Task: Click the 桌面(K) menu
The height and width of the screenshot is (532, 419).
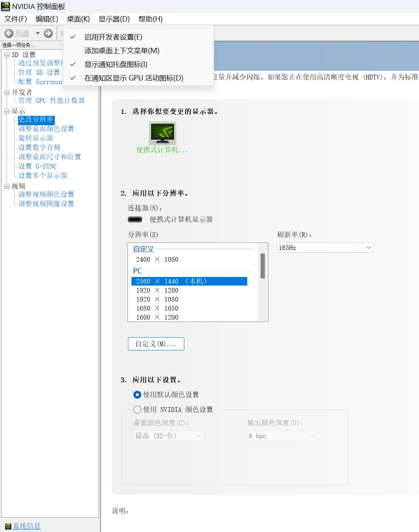Action: click(78, 19)
